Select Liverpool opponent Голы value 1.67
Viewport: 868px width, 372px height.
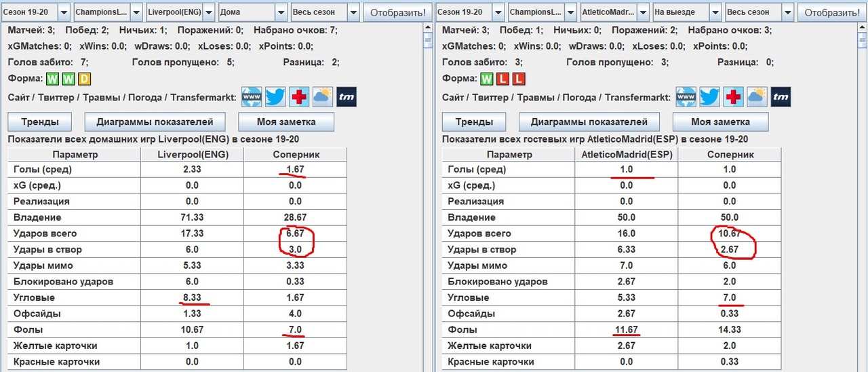click(x=295, y=169)
